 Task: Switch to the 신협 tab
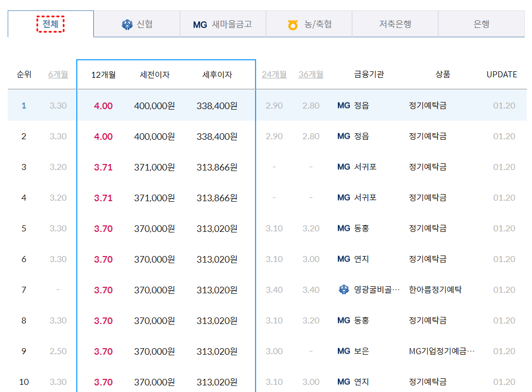137,24
